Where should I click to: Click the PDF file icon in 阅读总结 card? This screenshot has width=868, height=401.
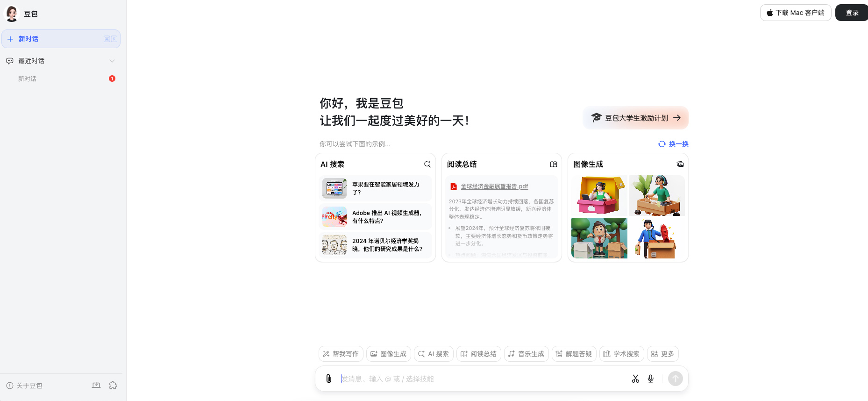coord(453,186)
